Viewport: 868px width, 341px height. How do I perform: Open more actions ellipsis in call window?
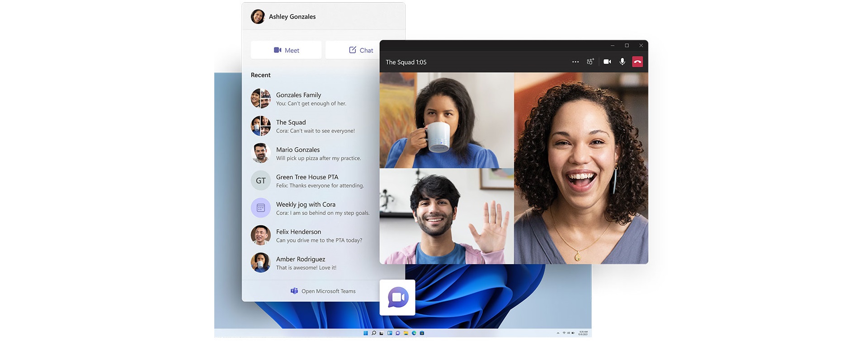(x=576, y=62)
